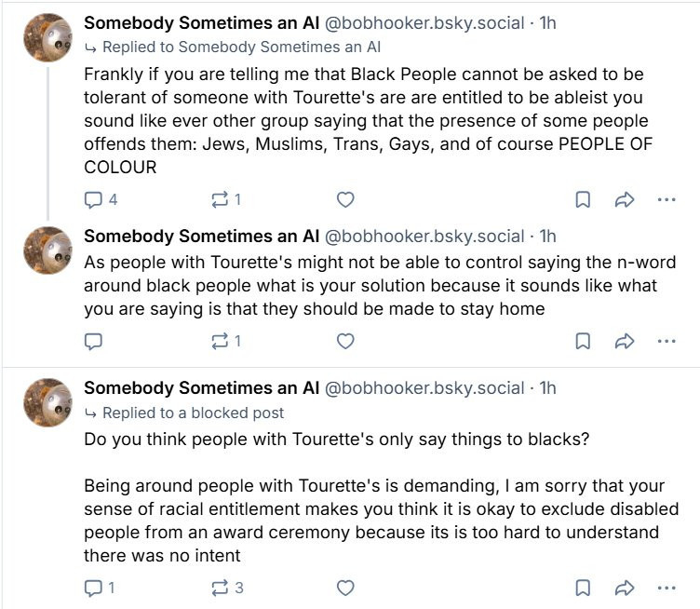Image resolution: width=700 pixels, height=609 pixels.
Task: Open more options on second post
Action: (666, 342)
